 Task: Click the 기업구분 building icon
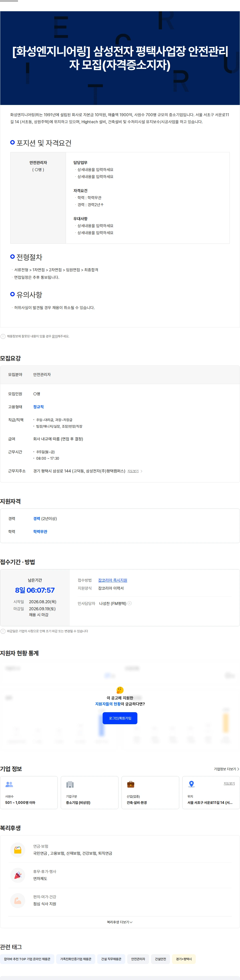tap(70, 784)
